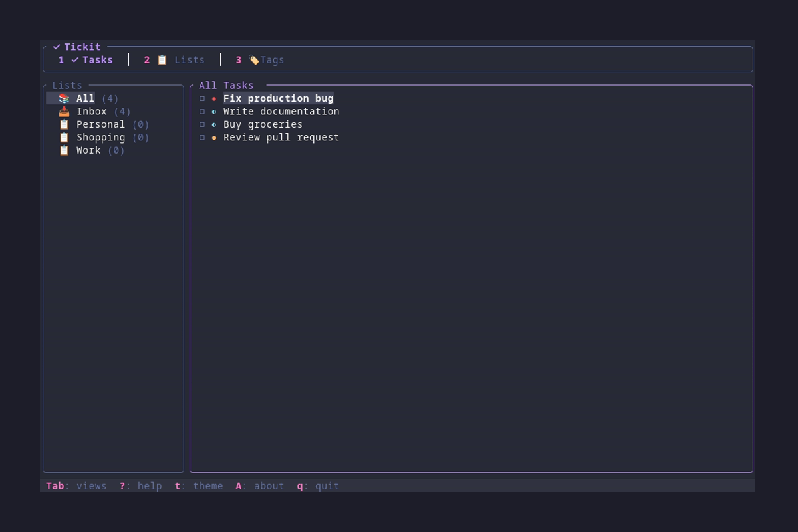Click the clipboard icon next to Shopping
Screen dimensions: 798x532
pyautogui.click(x=65, y=138)
